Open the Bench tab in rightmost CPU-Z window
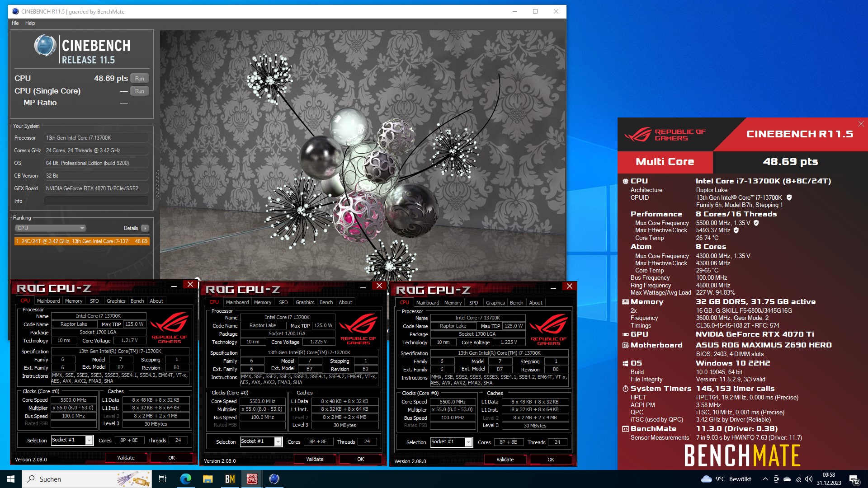This screenshot has width=868, height=488. tap(517, 303)
